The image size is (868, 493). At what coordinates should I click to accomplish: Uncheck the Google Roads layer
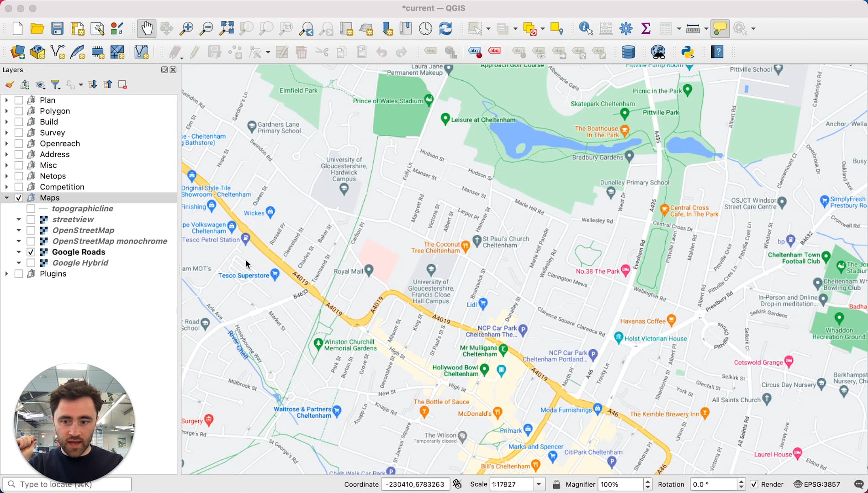31,252
